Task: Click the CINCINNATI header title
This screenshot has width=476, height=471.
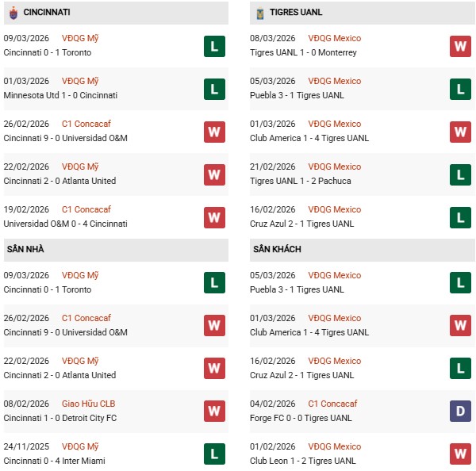Action: (47, 13)
